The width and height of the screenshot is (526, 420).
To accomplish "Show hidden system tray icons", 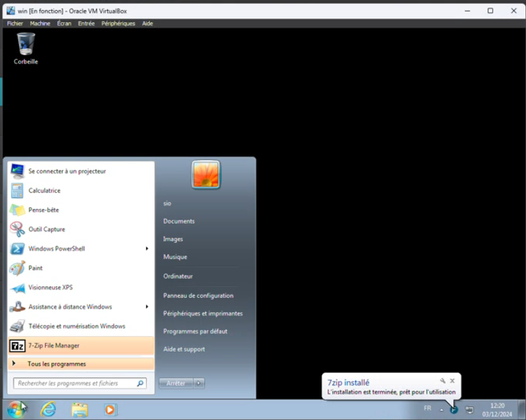I will pos(441,410).
